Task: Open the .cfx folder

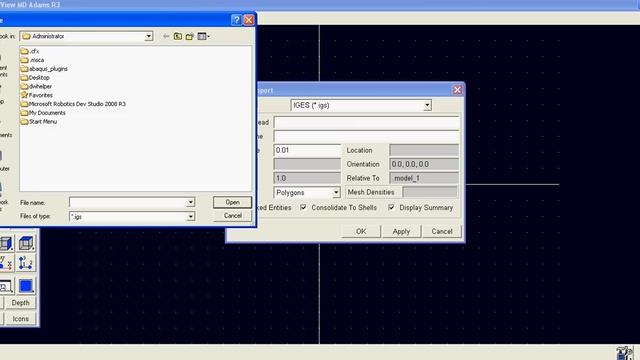Action: pyautogui.click(x=30, y=51)
